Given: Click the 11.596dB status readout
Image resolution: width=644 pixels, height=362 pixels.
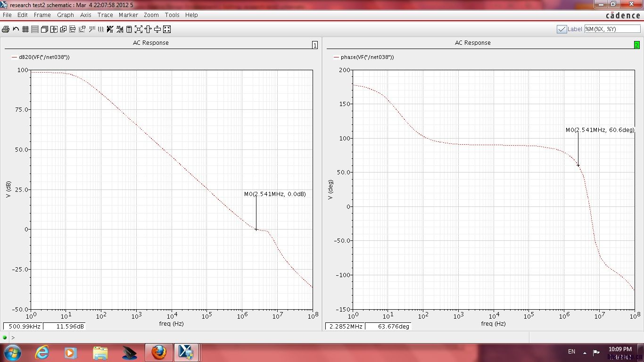Looking at the screenshot, I should 64,326.
